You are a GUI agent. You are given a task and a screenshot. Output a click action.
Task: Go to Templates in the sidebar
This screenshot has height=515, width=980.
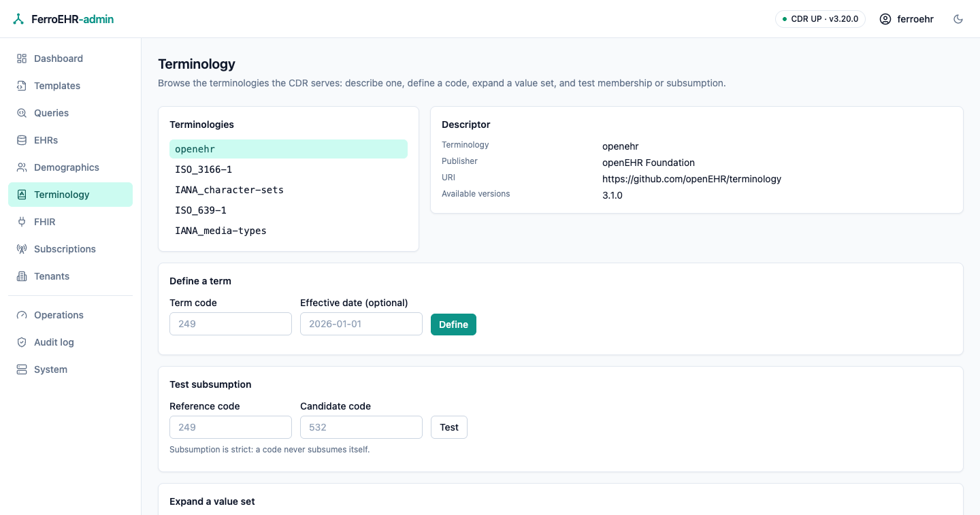[x=70, y=86]
